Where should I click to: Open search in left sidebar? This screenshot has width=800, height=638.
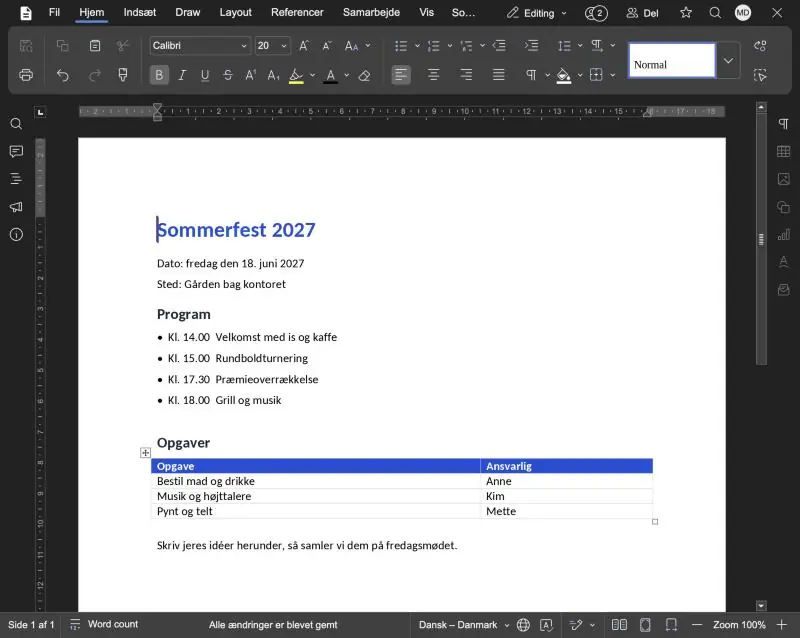[16, 124]
